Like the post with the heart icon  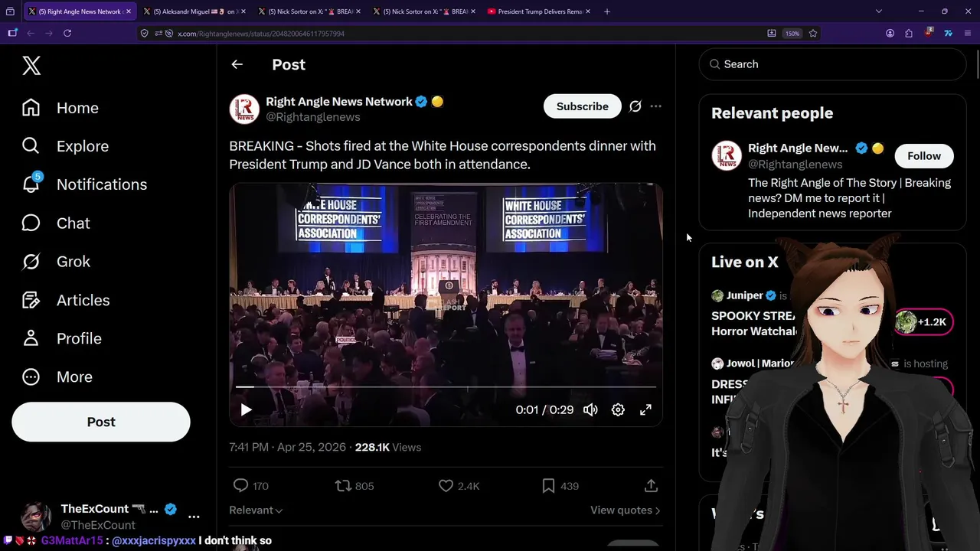(x=446, y=486)
